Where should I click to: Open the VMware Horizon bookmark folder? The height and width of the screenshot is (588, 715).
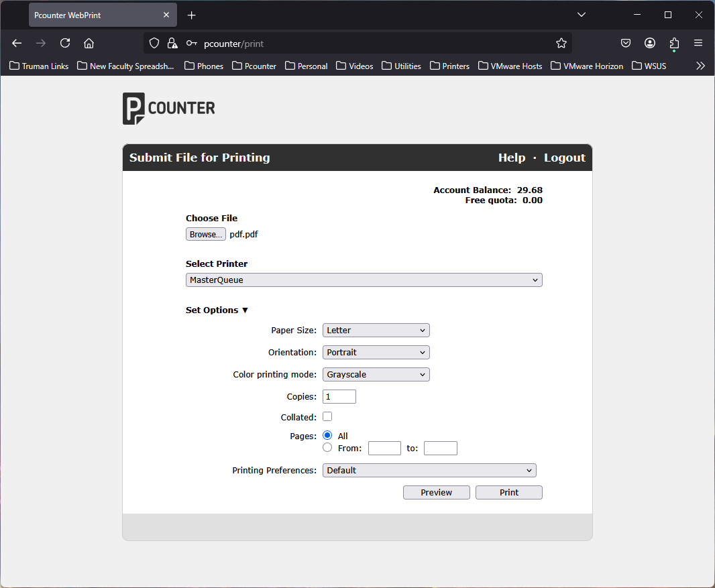point(587,66)
